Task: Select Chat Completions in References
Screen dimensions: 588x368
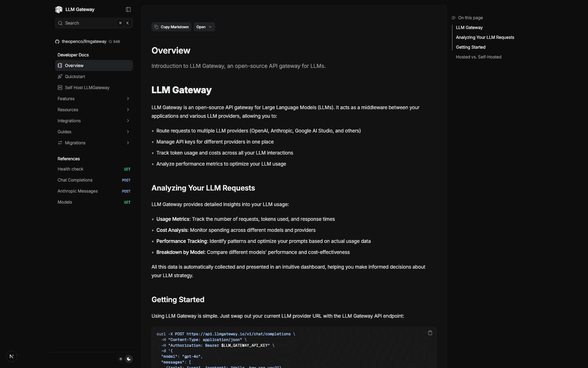Action: point(75,180)
